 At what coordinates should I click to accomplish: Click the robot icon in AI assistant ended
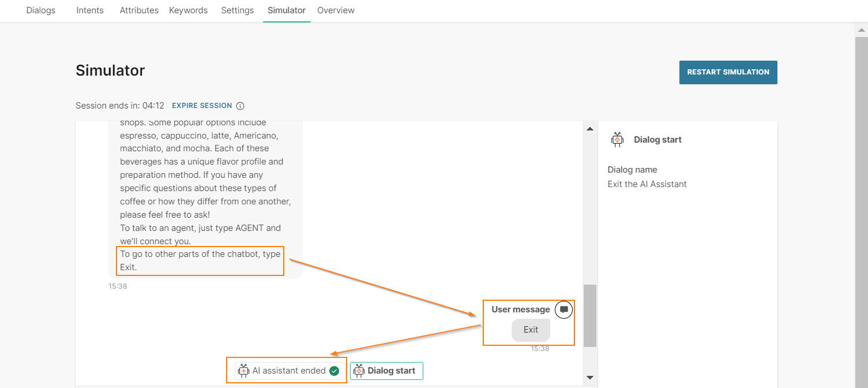pyautogui.click(x=243, y=371)
